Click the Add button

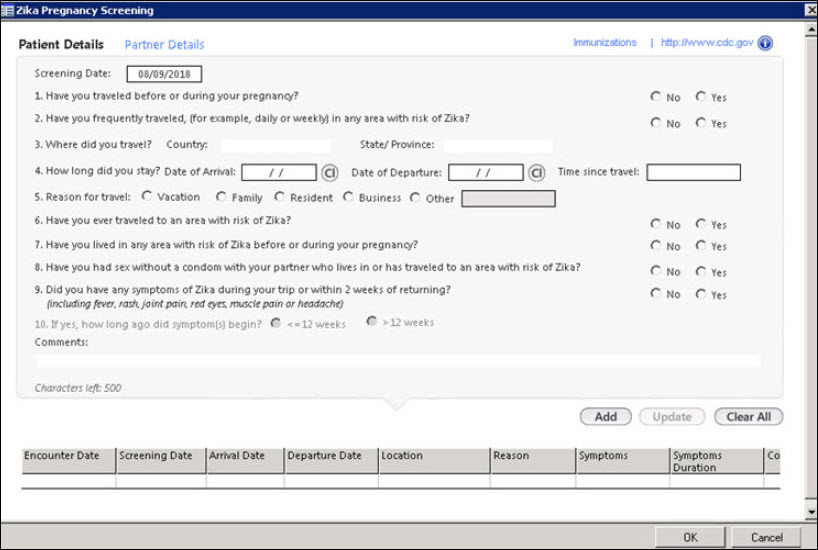(606, 417)
